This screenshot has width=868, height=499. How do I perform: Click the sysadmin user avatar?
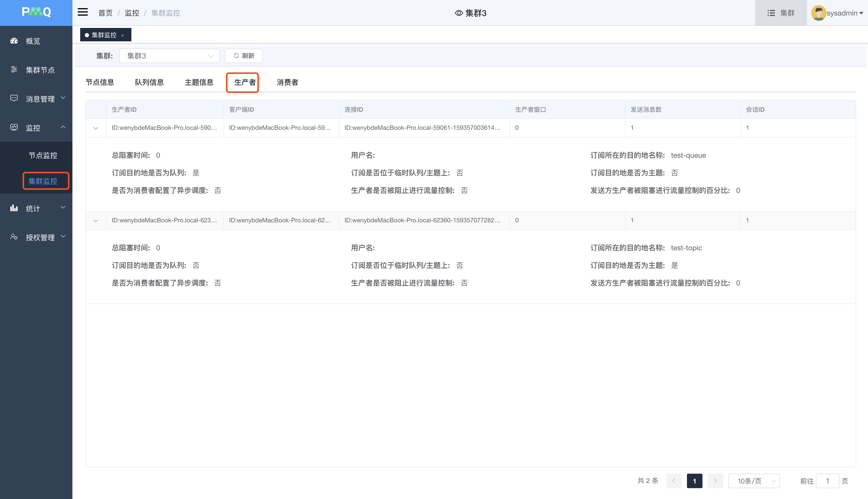click(x=818, y=13)
